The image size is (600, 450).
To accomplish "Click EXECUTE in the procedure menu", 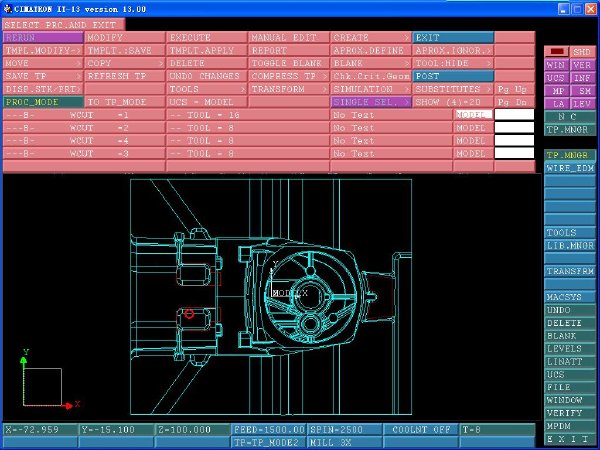I will 207,38.
